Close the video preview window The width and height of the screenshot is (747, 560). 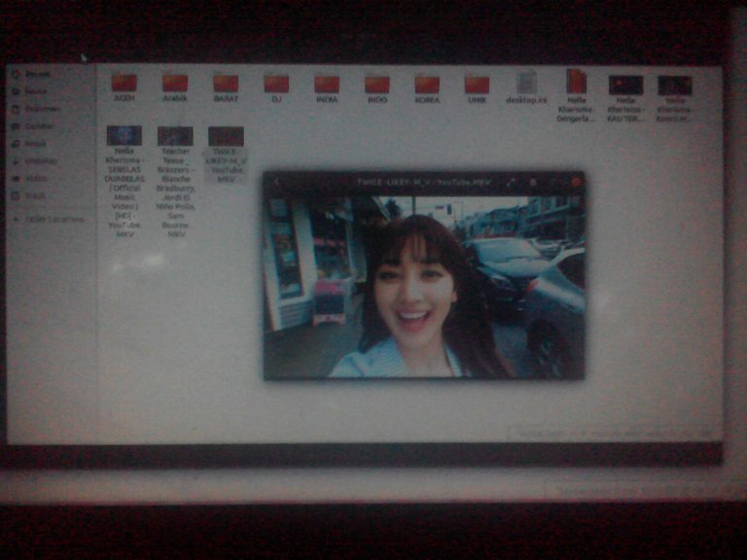coord(576,182)
